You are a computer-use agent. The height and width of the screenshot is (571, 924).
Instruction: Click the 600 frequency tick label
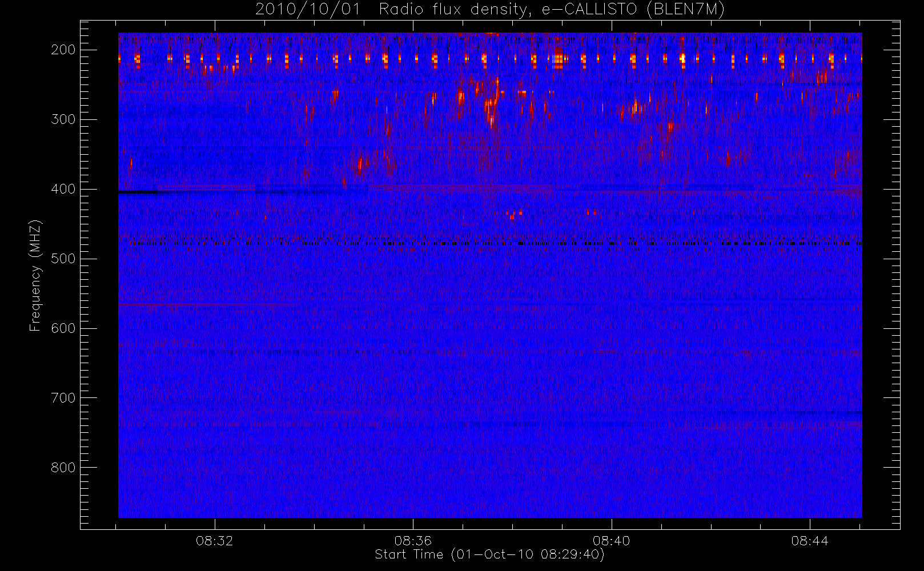click(x=63, y=328)
